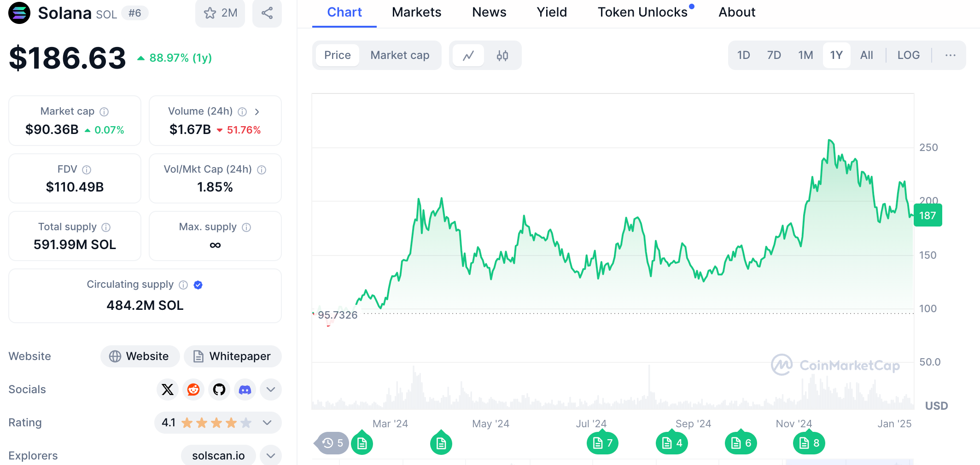Add Solana to watchlist via star icon
Viewport: 980px width, 465px height.
tap(210, 13)
